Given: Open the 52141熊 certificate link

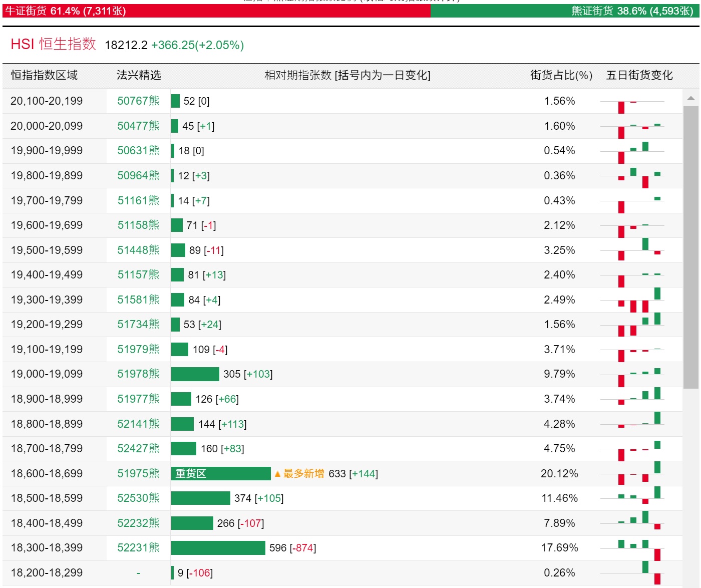Looking at the screenshot, I should click(x=138, y=424).
